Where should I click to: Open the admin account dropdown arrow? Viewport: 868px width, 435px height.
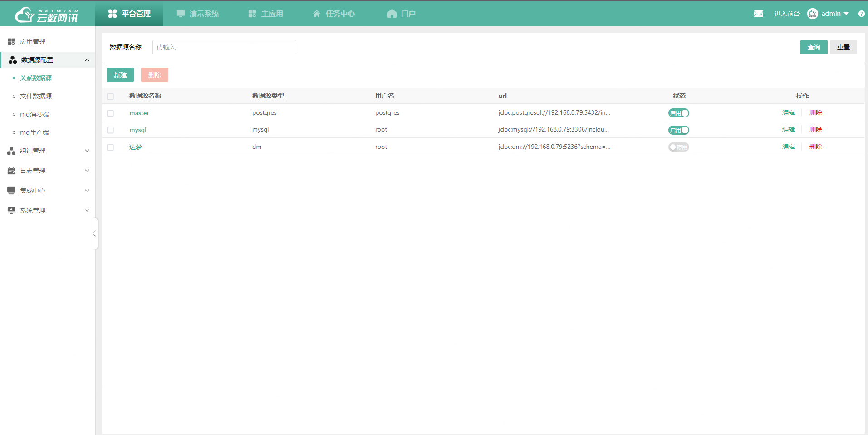coord(846,14)
